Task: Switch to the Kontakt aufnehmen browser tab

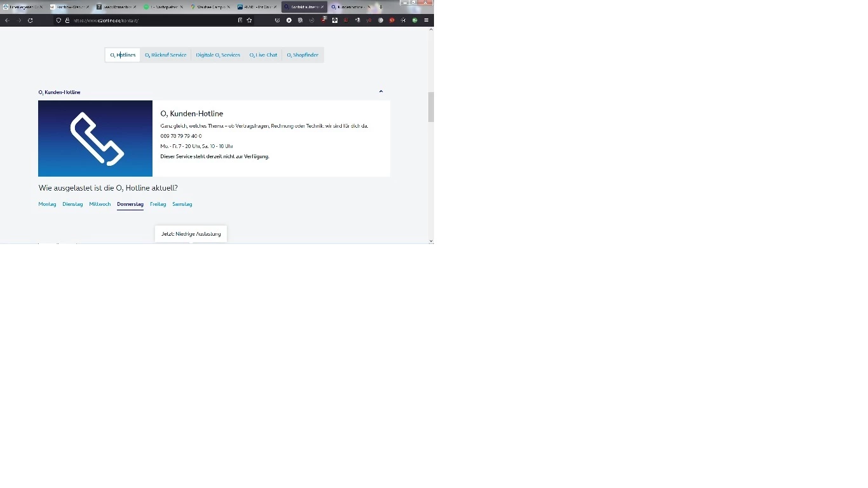Action: [x=304, y=7]
